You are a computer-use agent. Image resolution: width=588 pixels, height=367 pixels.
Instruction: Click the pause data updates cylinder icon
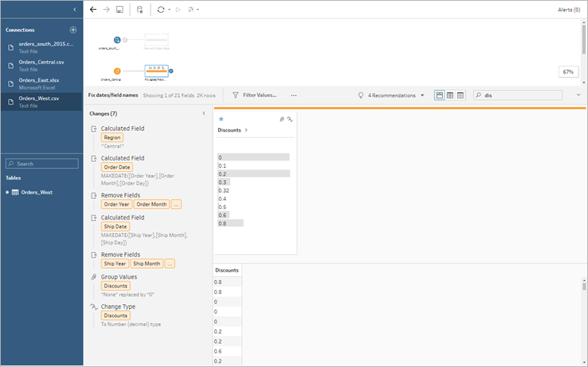pos(139,10)
